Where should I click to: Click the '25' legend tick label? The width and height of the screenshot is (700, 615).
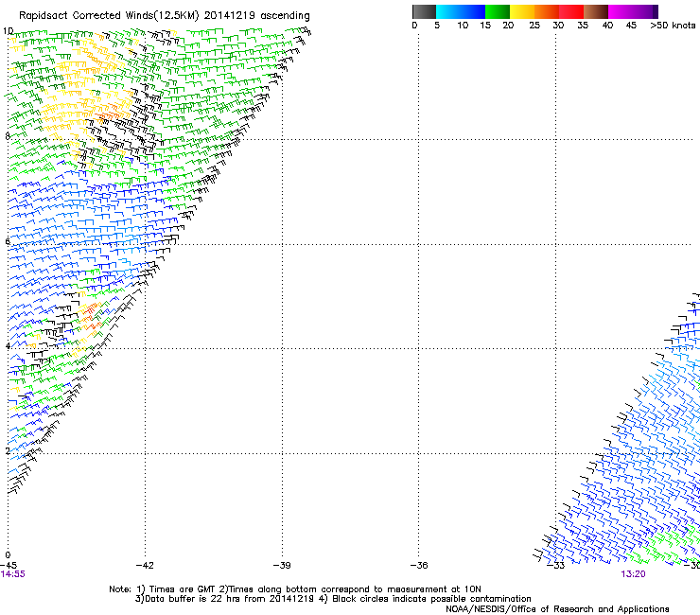tap(534, 26)
